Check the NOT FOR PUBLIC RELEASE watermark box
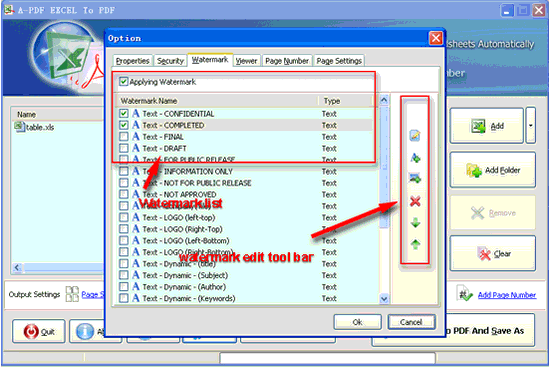Screen dimensions: 550x367 point(123,183)
